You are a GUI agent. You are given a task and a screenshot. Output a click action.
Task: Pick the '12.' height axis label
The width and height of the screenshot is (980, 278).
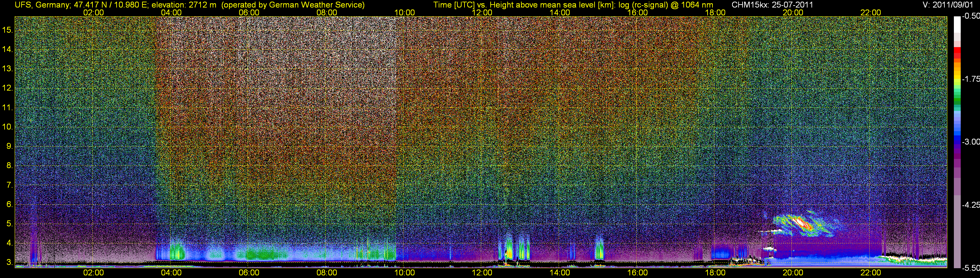8,88
